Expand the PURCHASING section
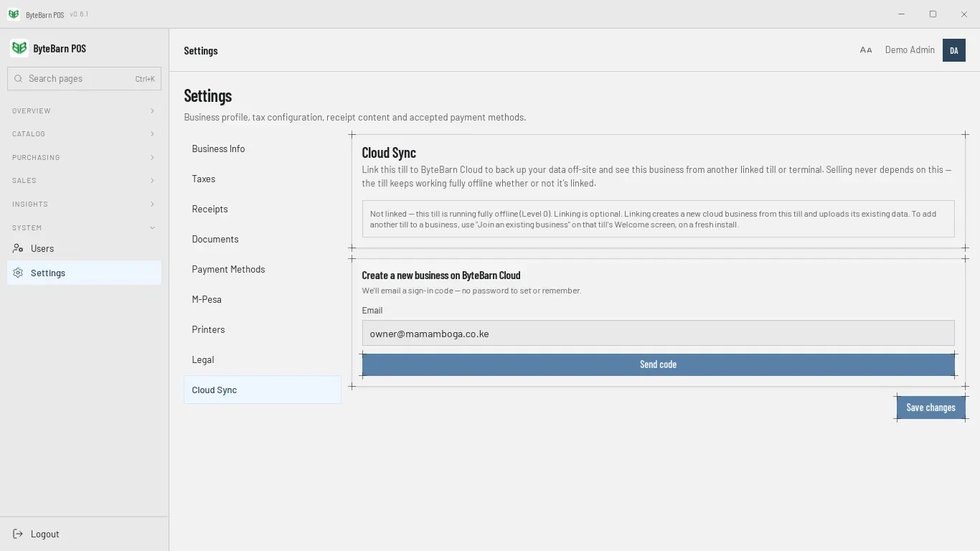Screen dimensions: 980x551 coord(84,157)
